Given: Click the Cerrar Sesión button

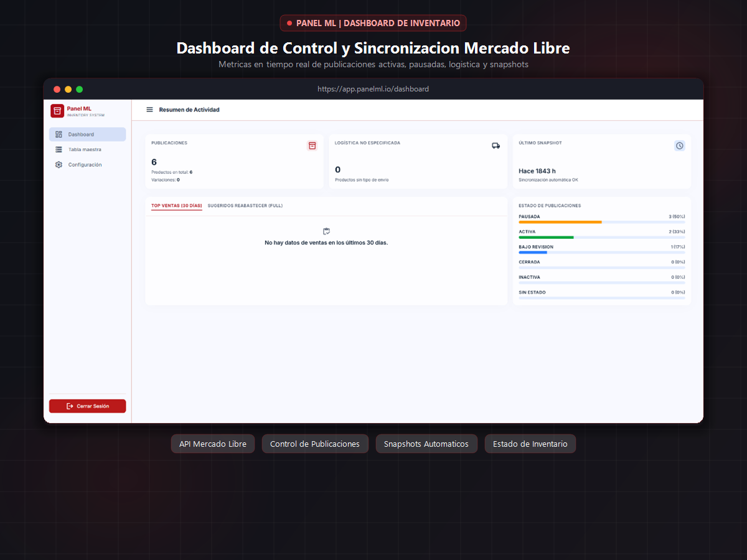Looking at the screenshot, I should click(x=88, y=406).
